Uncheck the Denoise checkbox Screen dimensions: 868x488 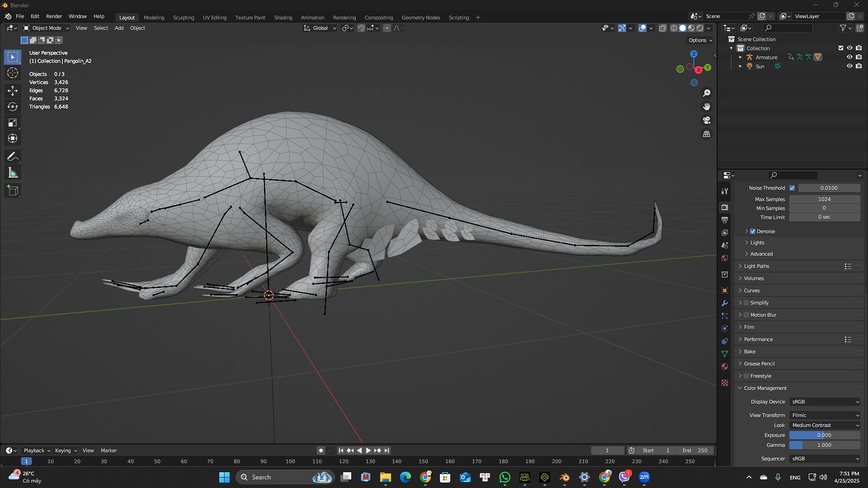click(x=753, y=231)
